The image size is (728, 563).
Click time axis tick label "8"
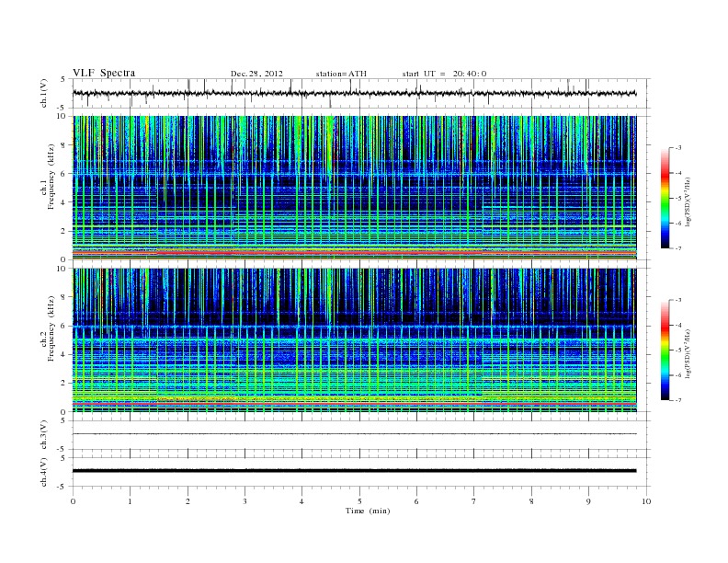[531, 501]
